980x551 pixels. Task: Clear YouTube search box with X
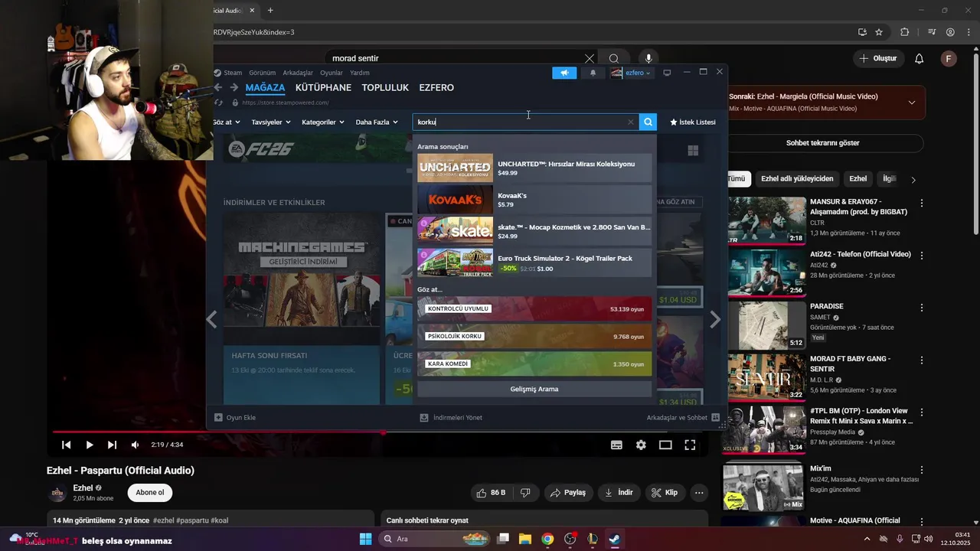tap(590, 58)
